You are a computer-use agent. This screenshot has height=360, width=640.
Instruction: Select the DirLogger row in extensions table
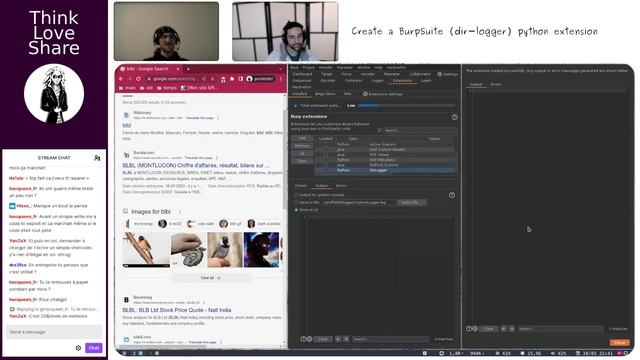pos(385,170)
